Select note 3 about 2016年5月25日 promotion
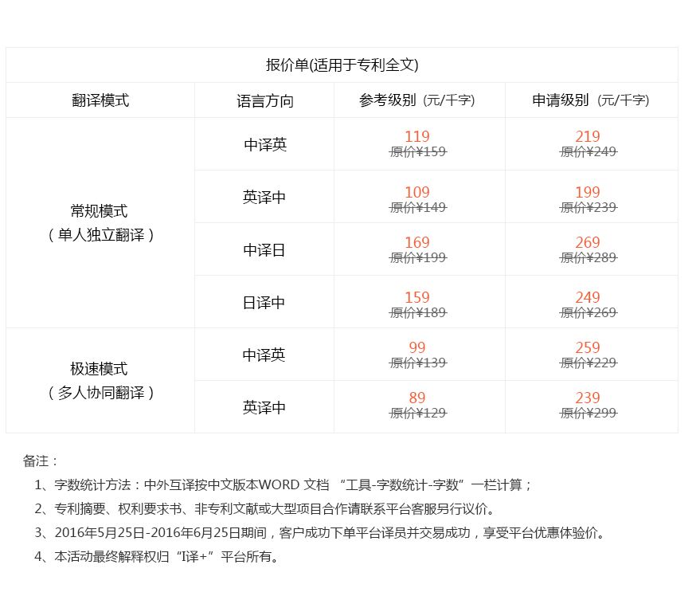 320,532
